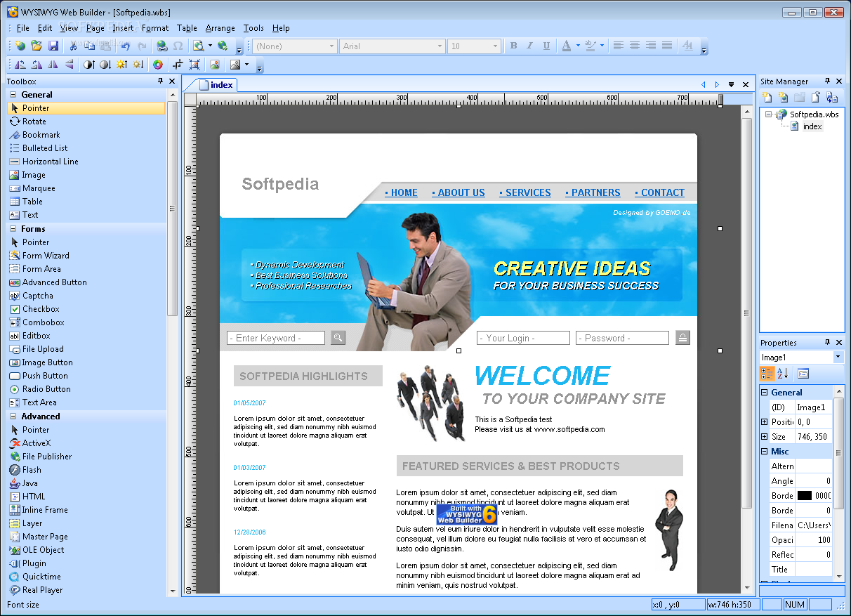Pin the Toolbox panel with the pushpin
The width and height of the screenshot is (851, 616).
(160, 81)
